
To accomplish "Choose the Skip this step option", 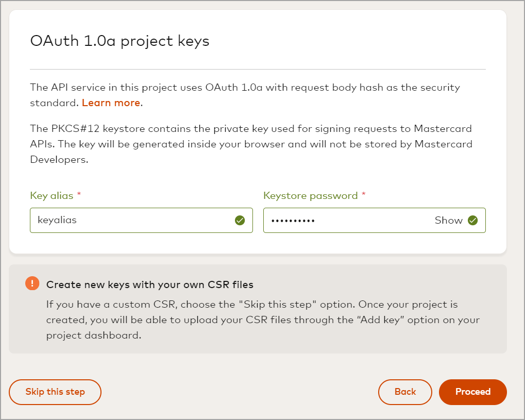I will pos(55,392).
